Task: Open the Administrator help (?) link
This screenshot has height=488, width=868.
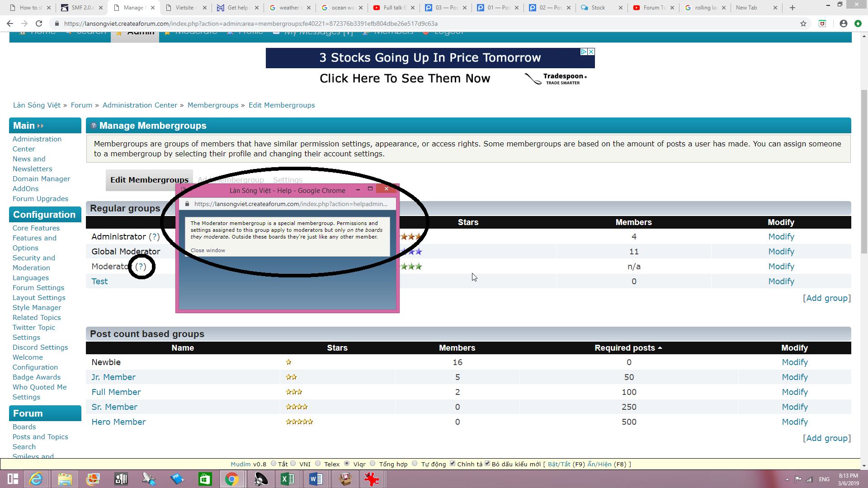Action: pyautogui.click(x=154, y=237)
